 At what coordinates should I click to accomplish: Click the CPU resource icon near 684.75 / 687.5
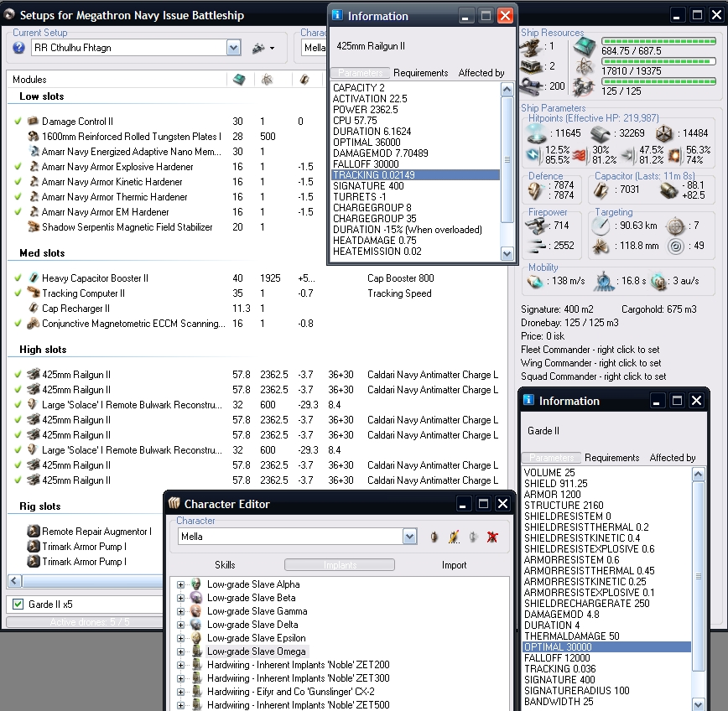click(584, 46)
